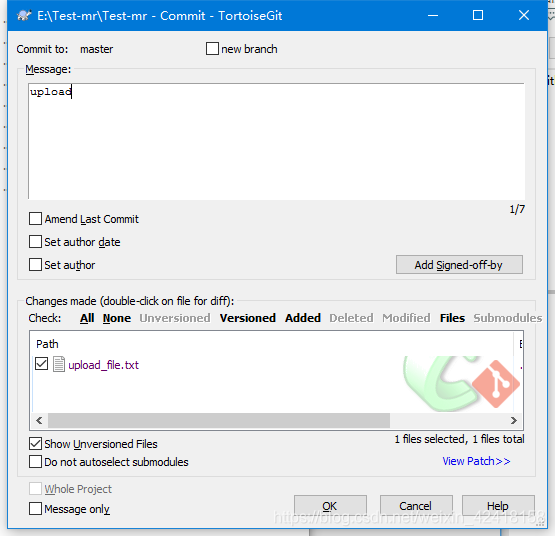
Task: Close the commit dialog window
Action: pos(524,15)
